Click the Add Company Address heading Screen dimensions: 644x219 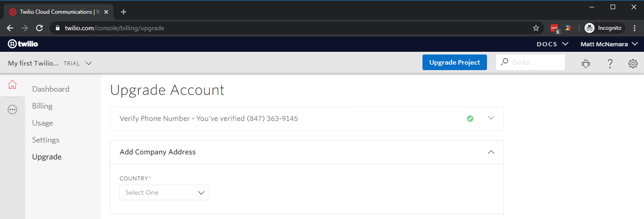(x=157, y=152)
